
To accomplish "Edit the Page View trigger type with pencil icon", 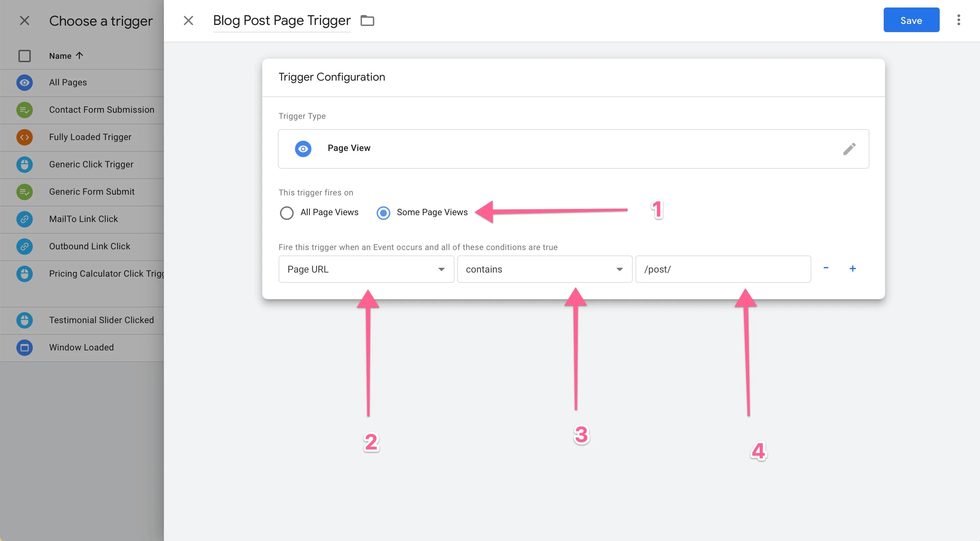I will (849, 149).
